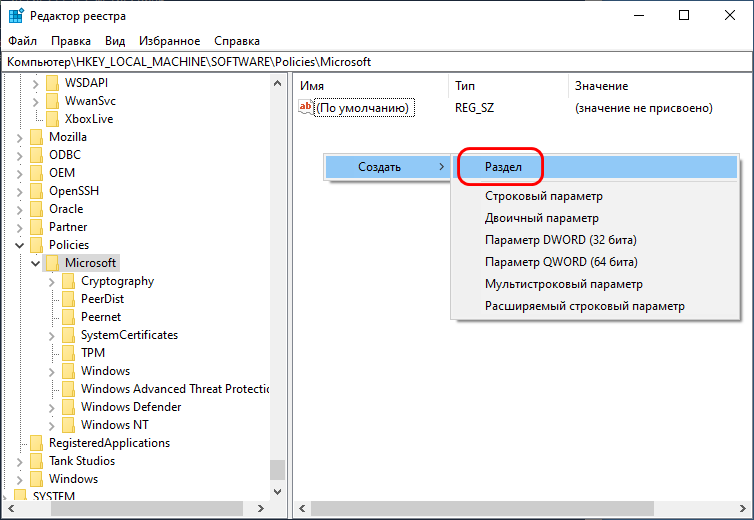
Task: Select the (По умолчанию) string value icon
Action: tap(305, 107)
